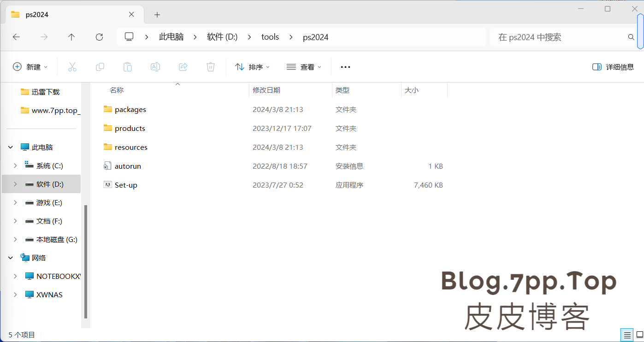Click ps2024 in the address bar
644x342 pixels.
coord(316,37)
